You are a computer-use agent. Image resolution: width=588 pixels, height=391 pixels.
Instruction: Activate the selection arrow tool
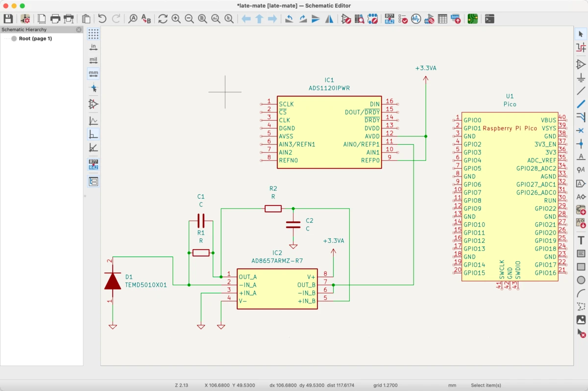coord(581,34)
